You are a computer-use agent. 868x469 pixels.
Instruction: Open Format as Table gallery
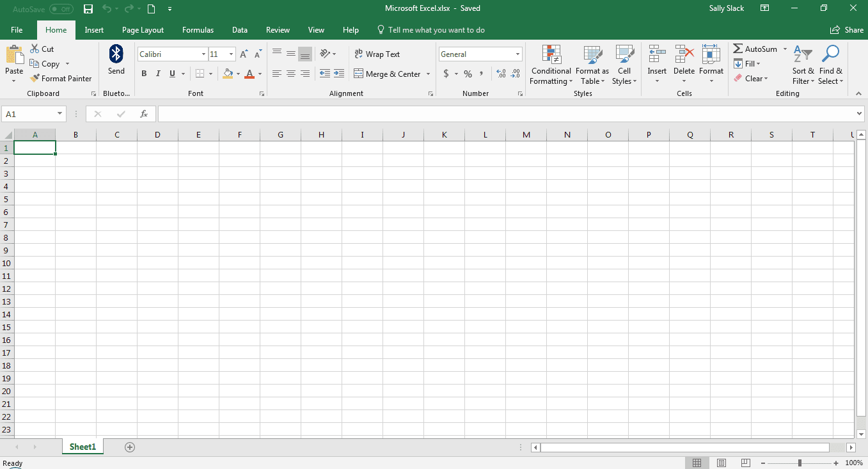pyautogui.click(x=592, y=65)
